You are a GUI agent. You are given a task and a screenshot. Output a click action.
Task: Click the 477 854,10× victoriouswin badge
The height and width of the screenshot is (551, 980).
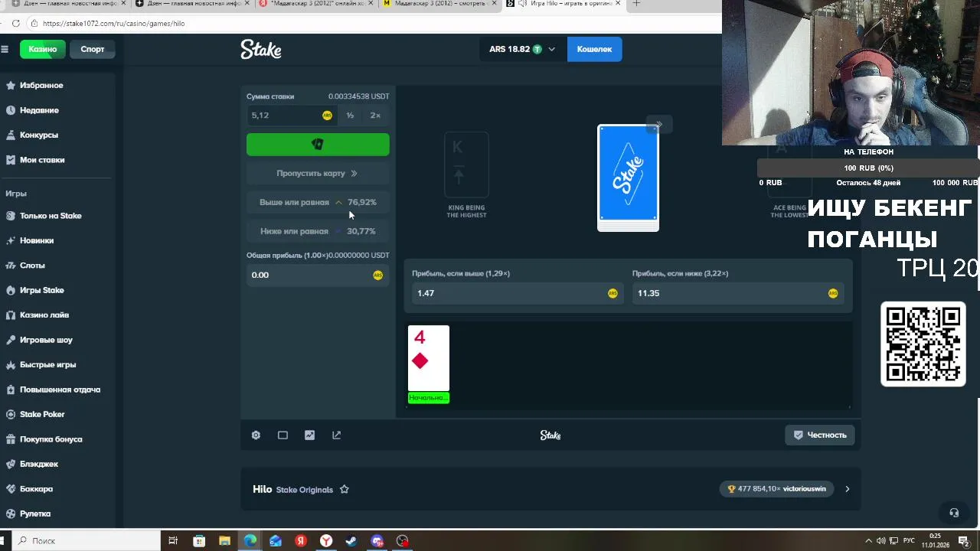776,489
